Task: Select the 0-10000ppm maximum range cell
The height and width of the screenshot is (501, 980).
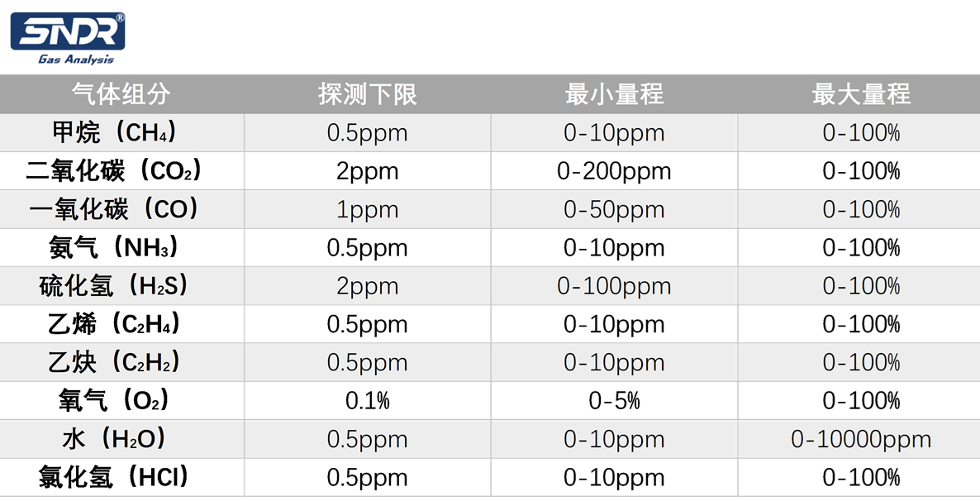Action: (861, 439)
